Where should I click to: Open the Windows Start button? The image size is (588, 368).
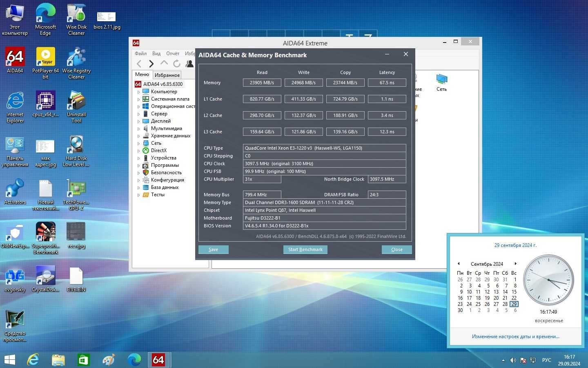click(10, 360)
